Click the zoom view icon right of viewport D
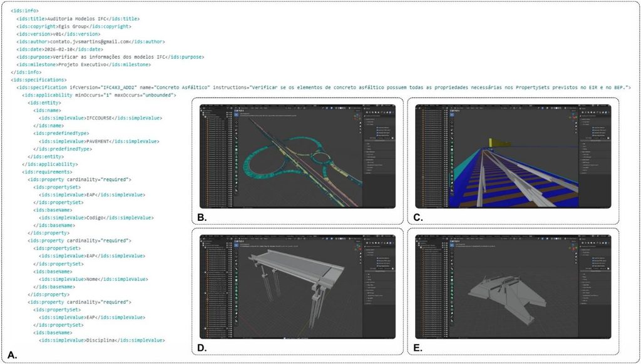 359,253
